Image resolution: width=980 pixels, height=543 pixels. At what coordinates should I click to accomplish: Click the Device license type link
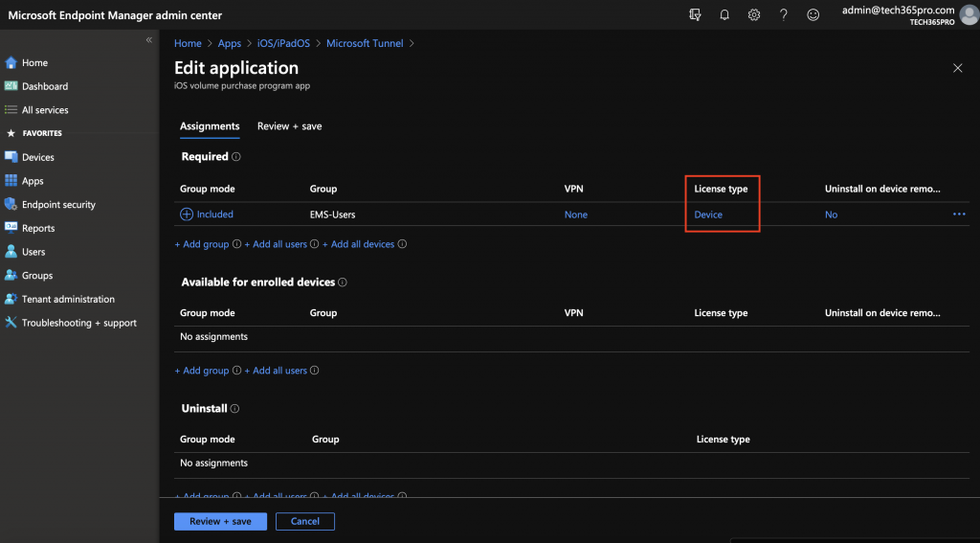pos(708,215)
